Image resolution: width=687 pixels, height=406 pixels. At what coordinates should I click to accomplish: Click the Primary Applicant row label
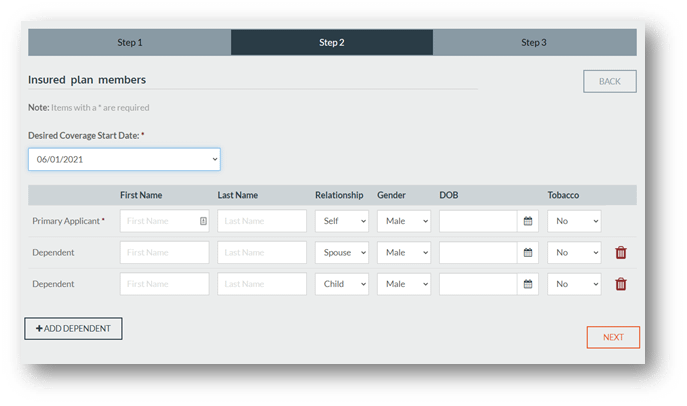68,221
